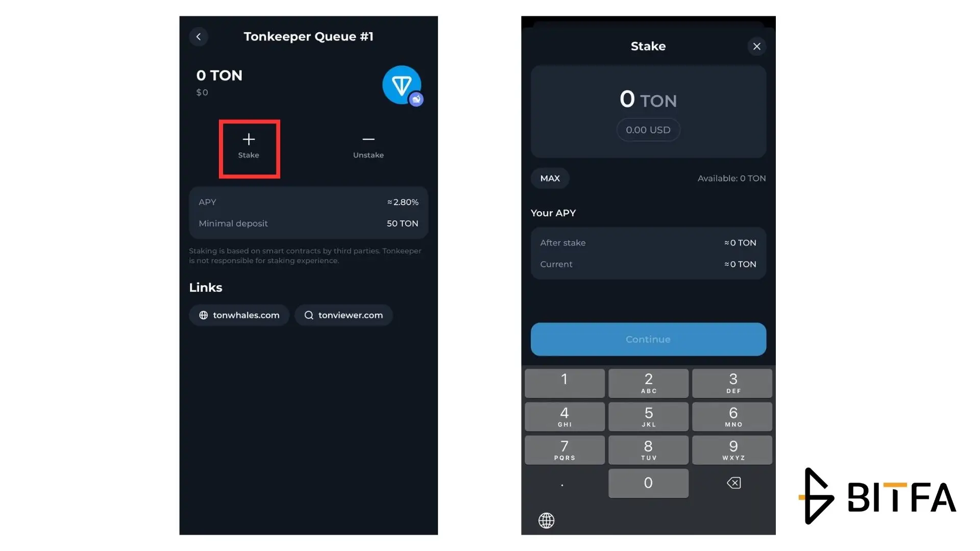The image size is (980, 551).
Task: Click the tonviewer.com link
Action: click(344, 315)
